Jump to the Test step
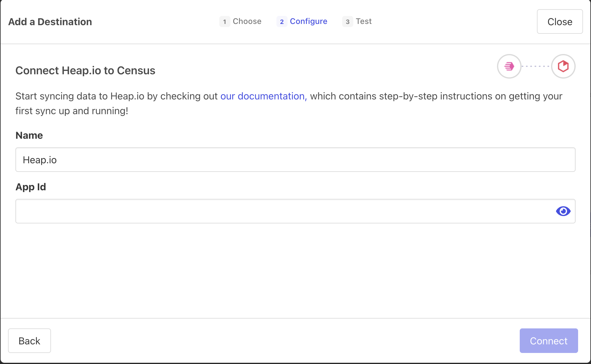 point(364,21)
